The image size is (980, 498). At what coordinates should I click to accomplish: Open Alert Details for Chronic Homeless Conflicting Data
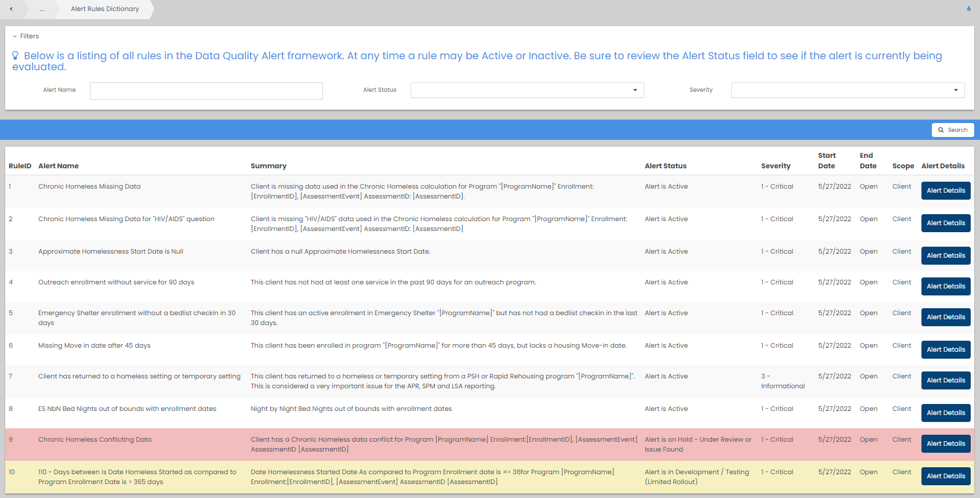tap(945, 444)
